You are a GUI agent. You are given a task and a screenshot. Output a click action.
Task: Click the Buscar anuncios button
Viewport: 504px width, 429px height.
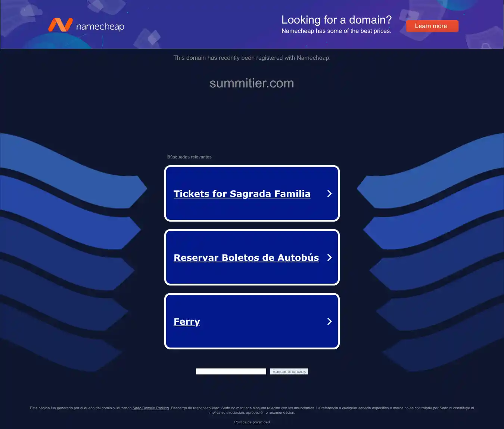coord(289,371)
